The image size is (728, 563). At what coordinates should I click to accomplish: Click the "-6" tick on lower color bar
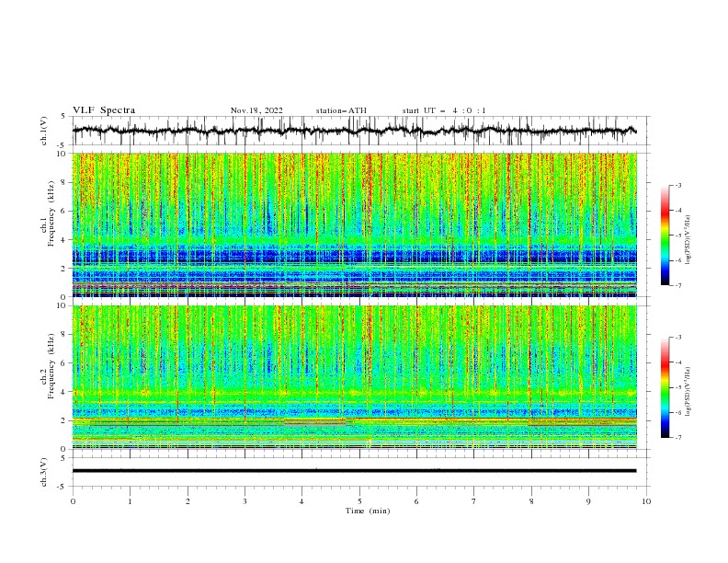pyautogui.click(x=678, y=412)
